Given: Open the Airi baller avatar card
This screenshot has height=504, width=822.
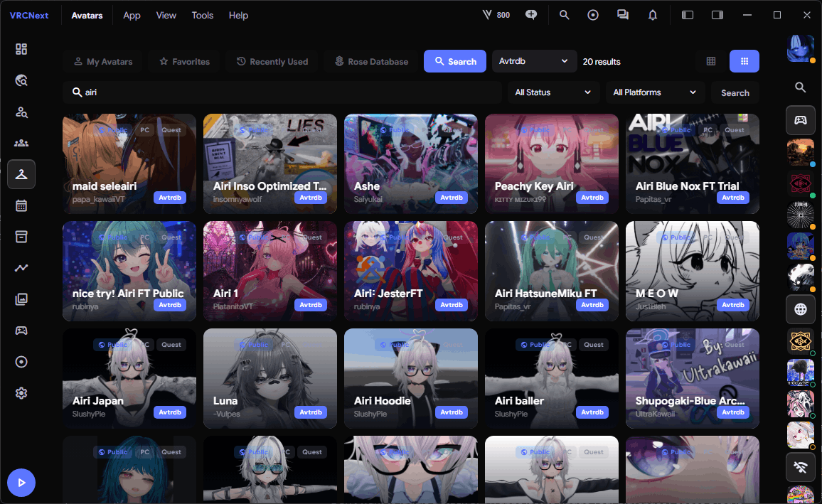Looking at the screenshot, I should [x=552, y=378].
